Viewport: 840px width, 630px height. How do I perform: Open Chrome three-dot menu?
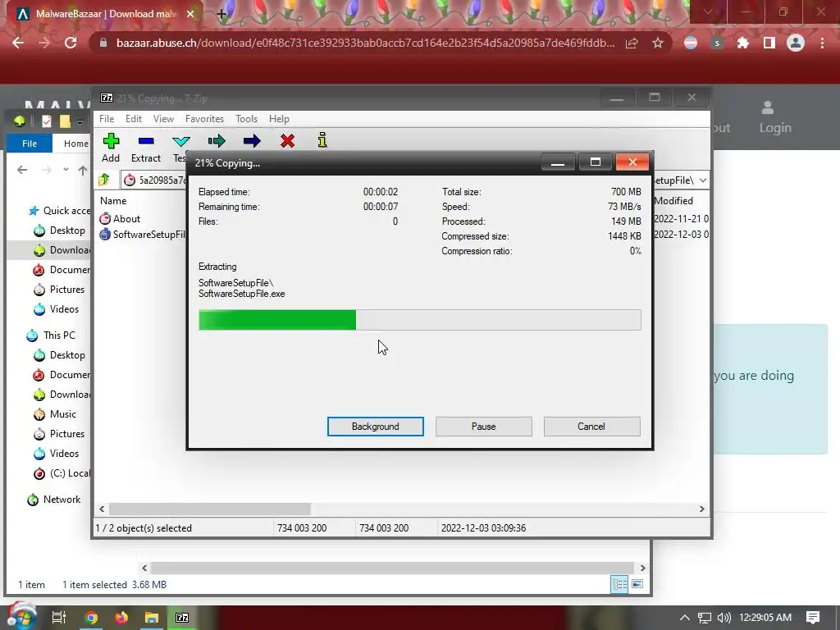pyautogui.click(x=822, y=43)
